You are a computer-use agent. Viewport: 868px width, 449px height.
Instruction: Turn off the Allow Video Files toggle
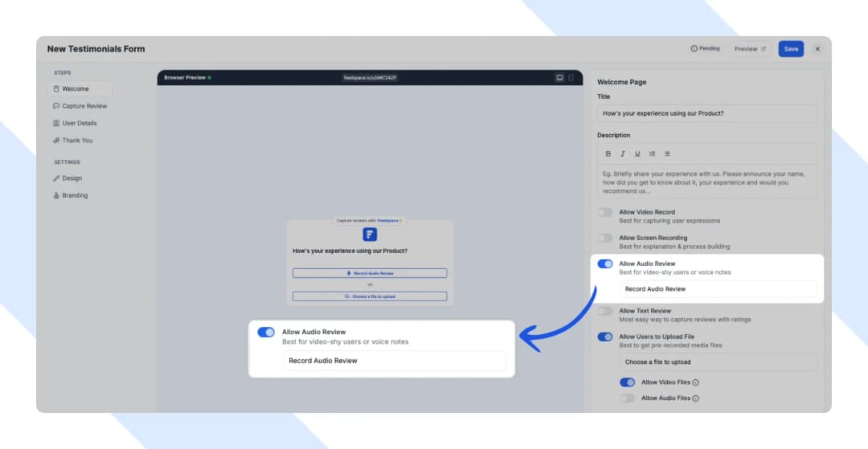627,382
